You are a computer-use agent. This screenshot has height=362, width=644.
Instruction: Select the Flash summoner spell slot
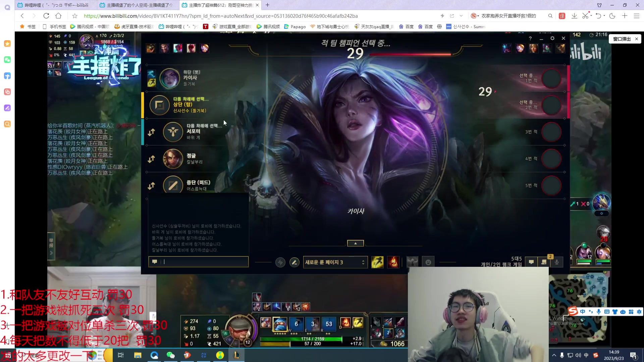tap(377, 262)
